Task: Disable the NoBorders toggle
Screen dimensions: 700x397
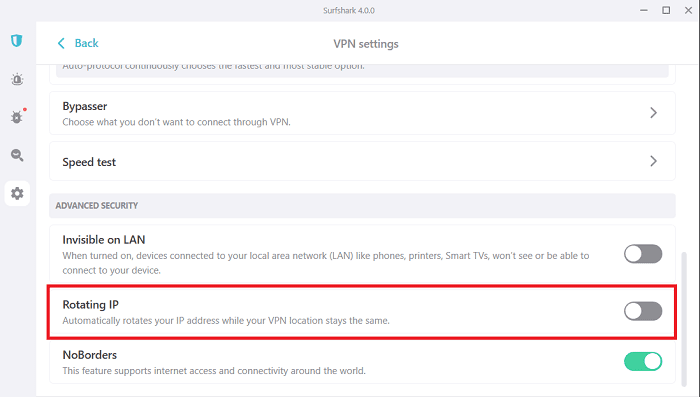Action: tap(643, 361)
